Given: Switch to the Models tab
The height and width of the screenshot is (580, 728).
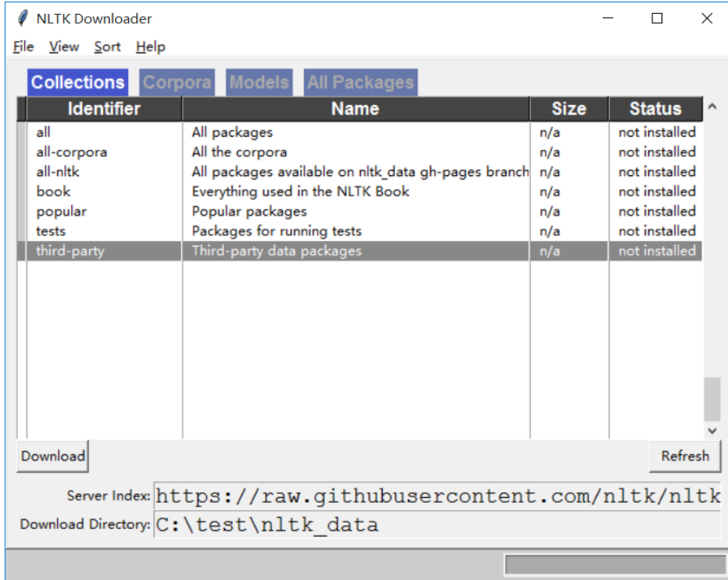Looking at the screenshot, I should (259, 83).
